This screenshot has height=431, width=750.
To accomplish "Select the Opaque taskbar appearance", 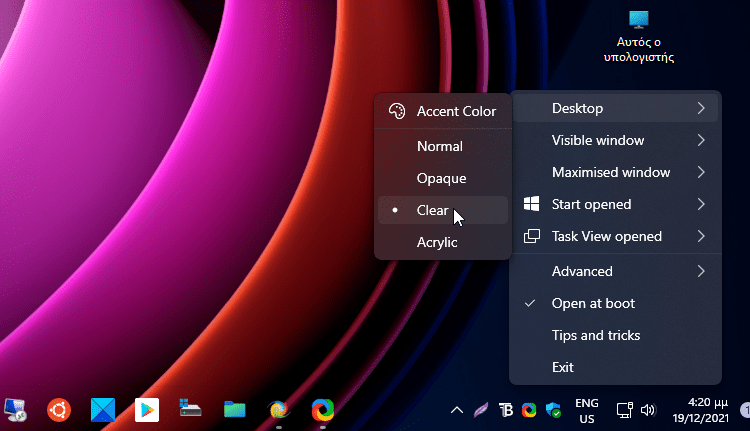I will pyautogui.click(x=443, y=178).
